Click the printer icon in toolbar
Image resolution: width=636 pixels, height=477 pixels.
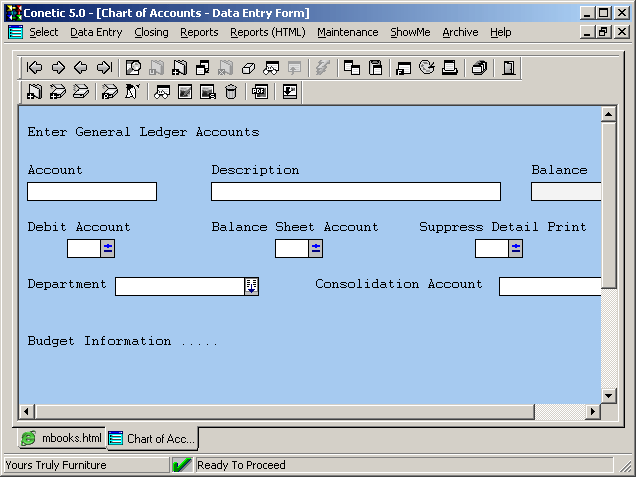tap(450, 68)
